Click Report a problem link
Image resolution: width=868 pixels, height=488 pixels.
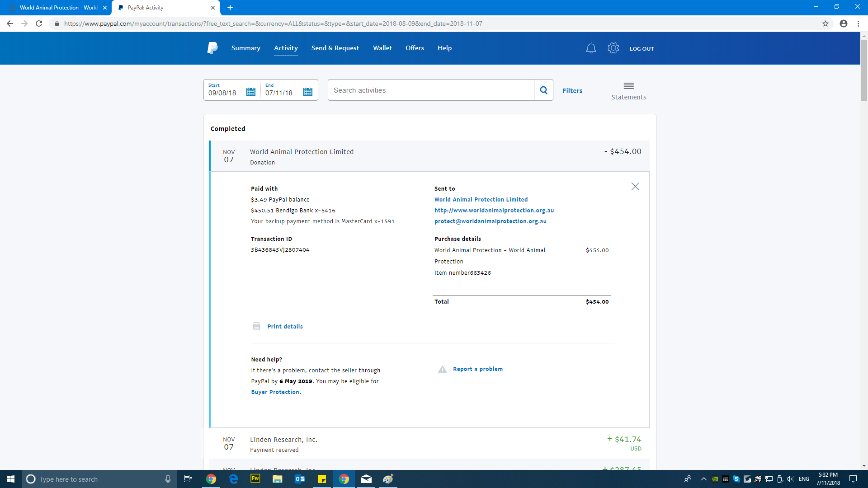tap(478, 369)
